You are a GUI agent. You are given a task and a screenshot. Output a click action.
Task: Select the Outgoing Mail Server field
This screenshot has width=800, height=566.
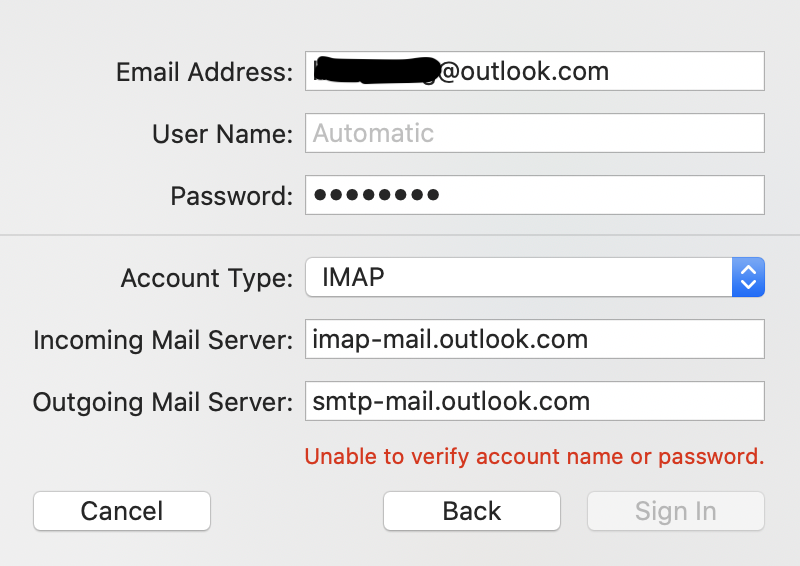point(534,401)
